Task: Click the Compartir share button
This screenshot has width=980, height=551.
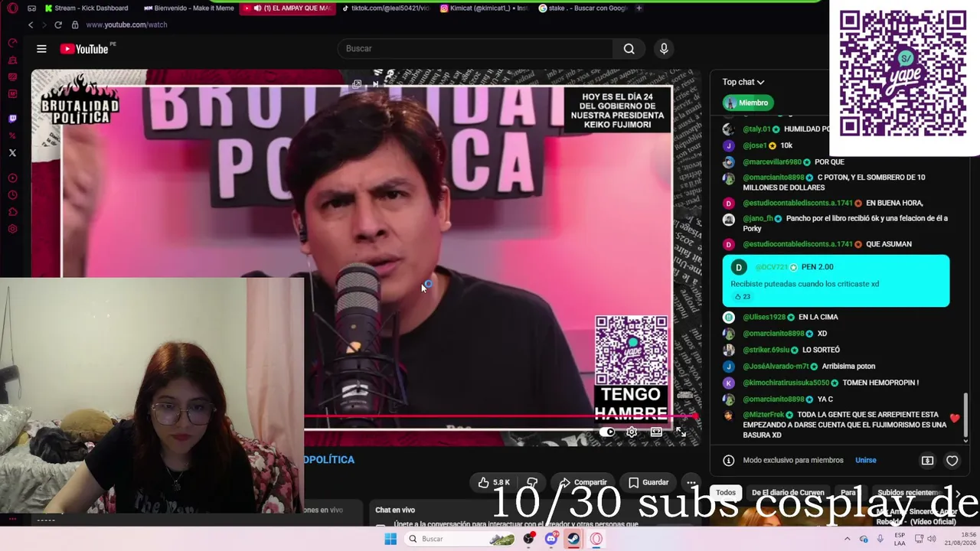Action: 583,483
